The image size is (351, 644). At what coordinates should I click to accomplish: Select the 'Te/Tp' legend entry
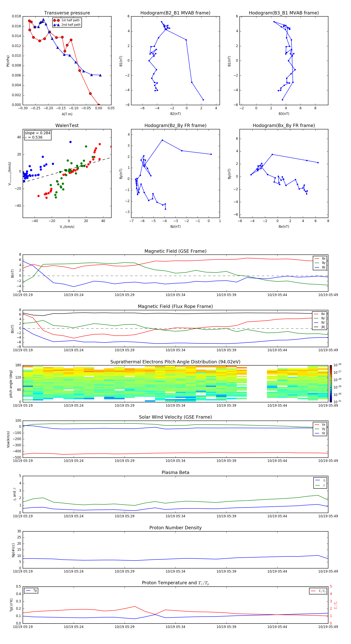point(318,591)
